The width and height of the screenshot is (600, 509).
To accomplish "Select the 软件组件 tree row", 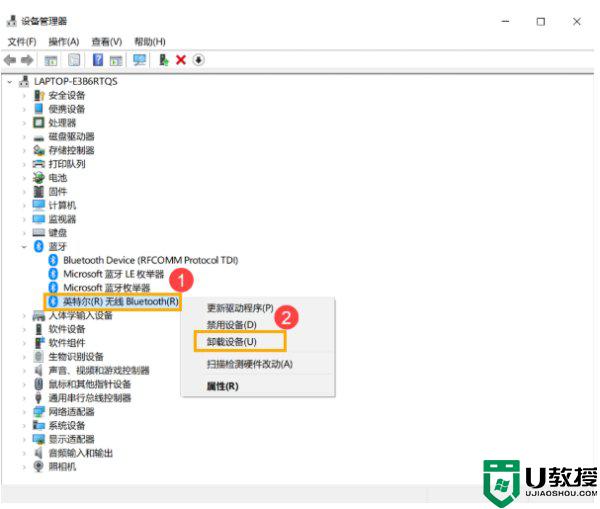I will pyautogui.click(x=67, y=343).
